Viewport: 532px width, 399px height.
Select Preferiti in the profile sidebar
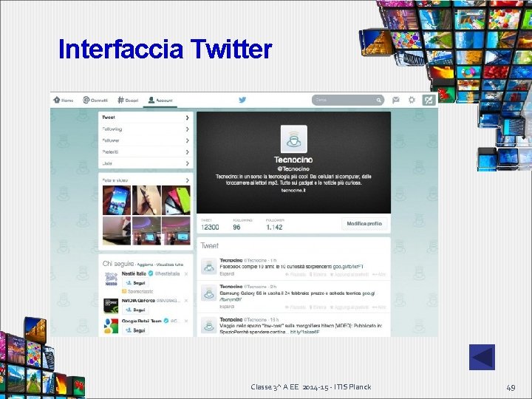[146, 151]
